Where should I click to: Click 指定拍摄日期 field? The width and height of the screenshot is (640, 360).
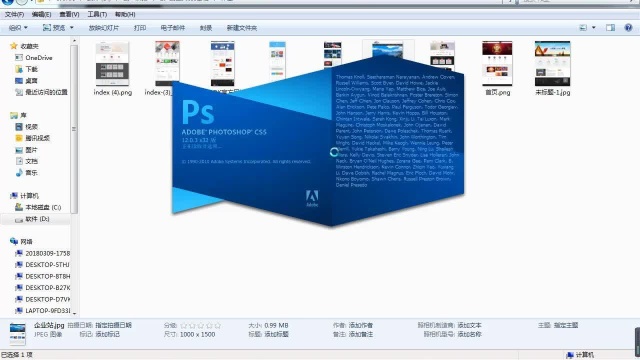click(x=113, y=325)
